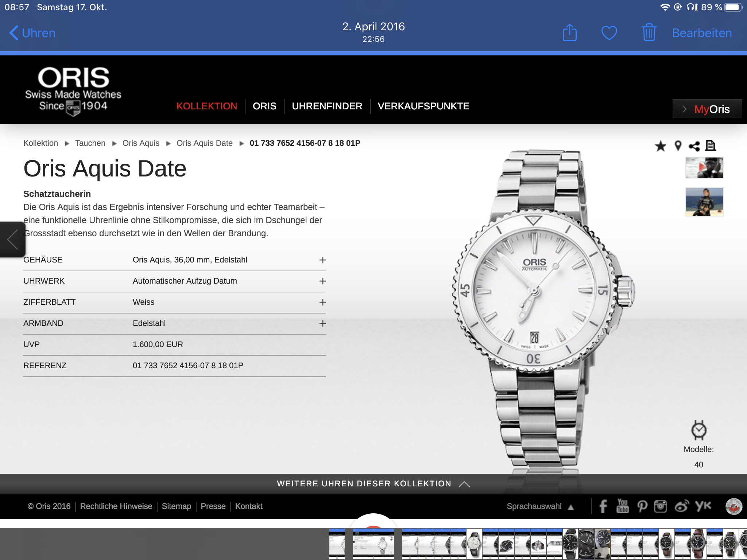Screen dimensions: 747x560
Task: Open the diver woman thumbnail
Action: 704,202
